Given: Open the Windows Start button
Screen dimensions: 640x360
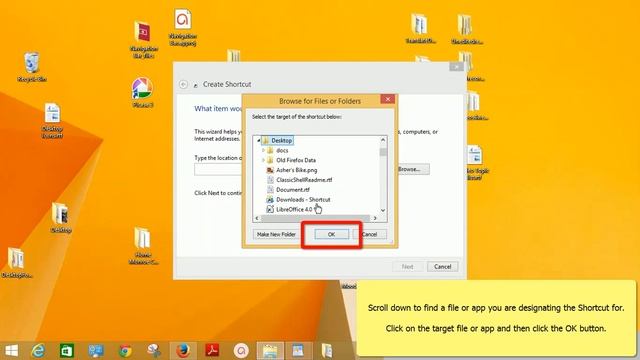Looking at the screenshot, I should click(11, 351).
